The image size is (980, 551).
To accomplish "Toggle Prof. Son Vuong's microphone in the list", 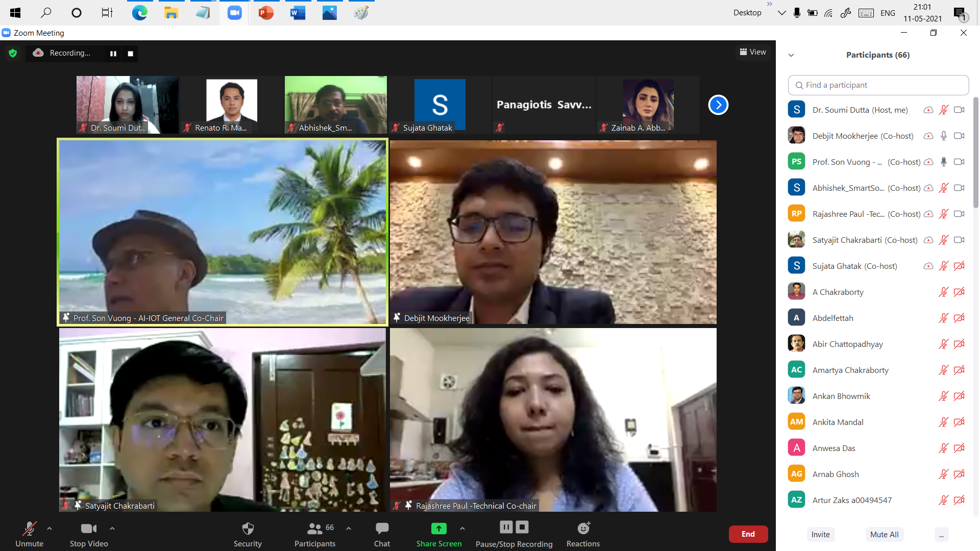I will click(944, 162).
